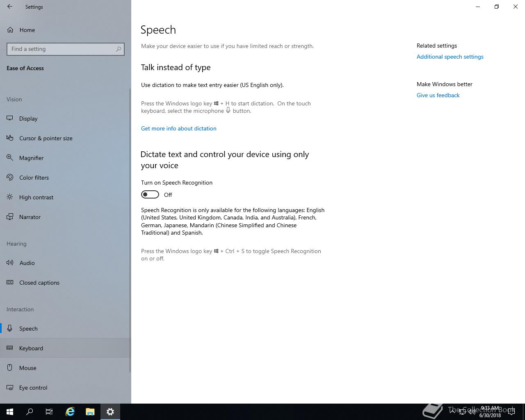Viewport: 525px width, 420px height.
Task: Click Ease of Access section title
Action: tap(25, 68)
